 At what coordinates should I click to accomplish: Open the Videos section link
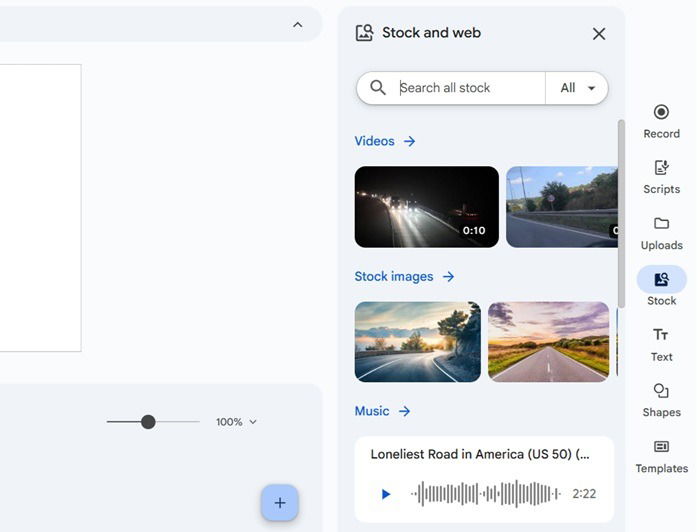pos(385,141)
